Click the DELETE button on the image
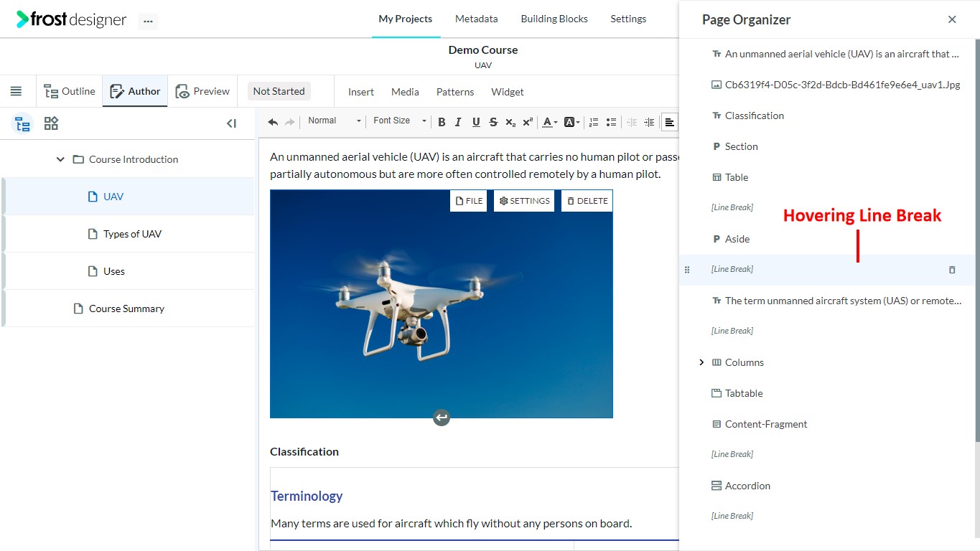Screen dimensions: 980x551 [587, 201]
